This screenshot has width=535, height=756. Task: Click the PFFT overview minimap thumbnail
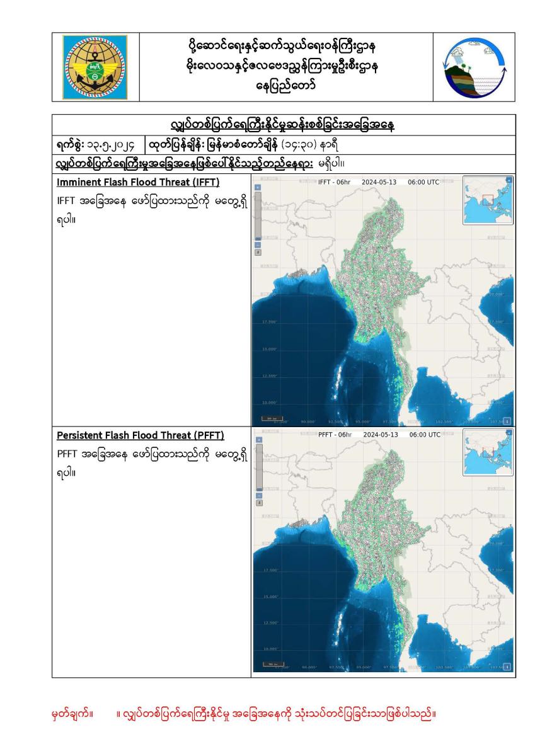[486, 453]
